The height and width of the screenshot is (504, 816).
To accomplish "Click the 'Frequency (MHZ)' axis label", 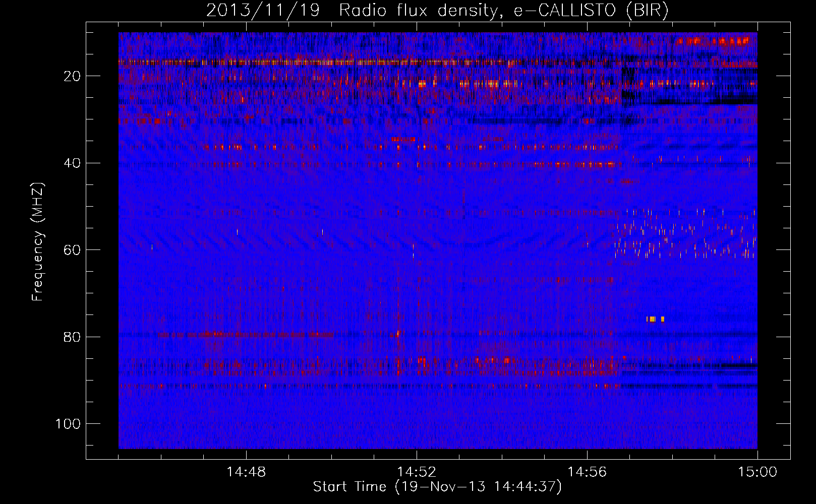I will pyautogui.click(x=38, y=242).
